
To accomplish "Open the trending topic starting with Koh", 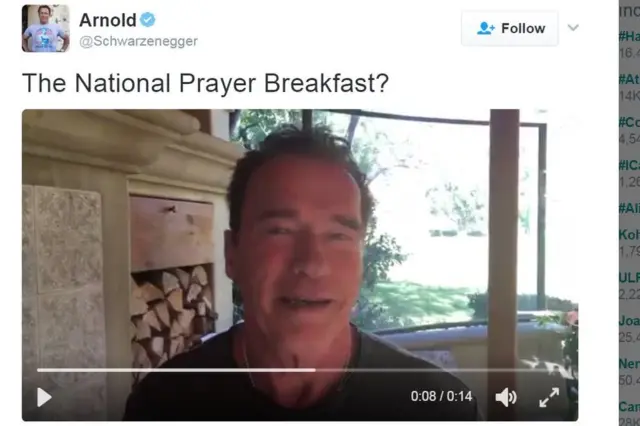I will 629,235.
